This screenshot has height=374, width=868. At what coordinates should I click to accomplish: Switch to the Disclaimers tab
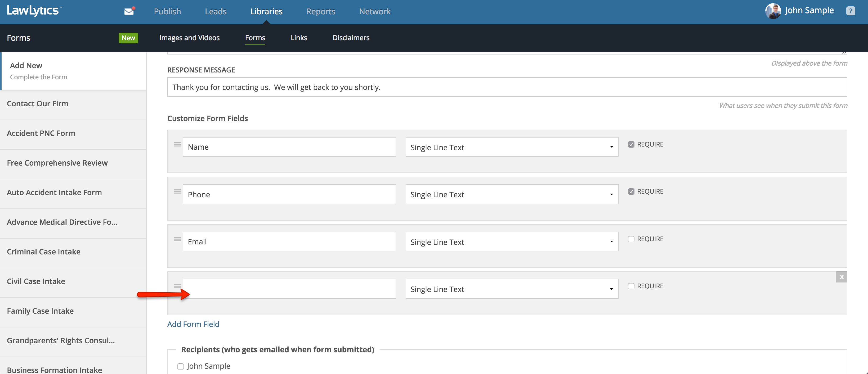[x=351, y=38]
